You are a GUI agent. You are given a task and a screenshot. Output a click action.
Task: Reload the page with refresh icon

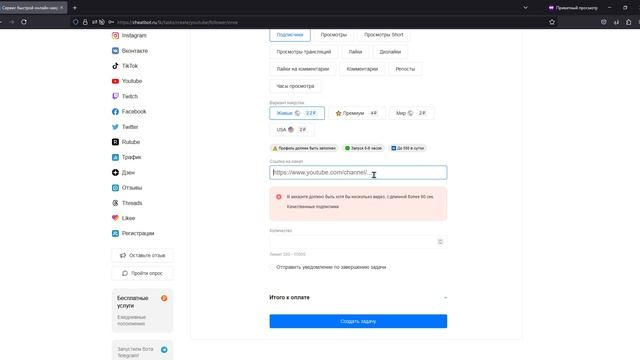tap(24, 22)
